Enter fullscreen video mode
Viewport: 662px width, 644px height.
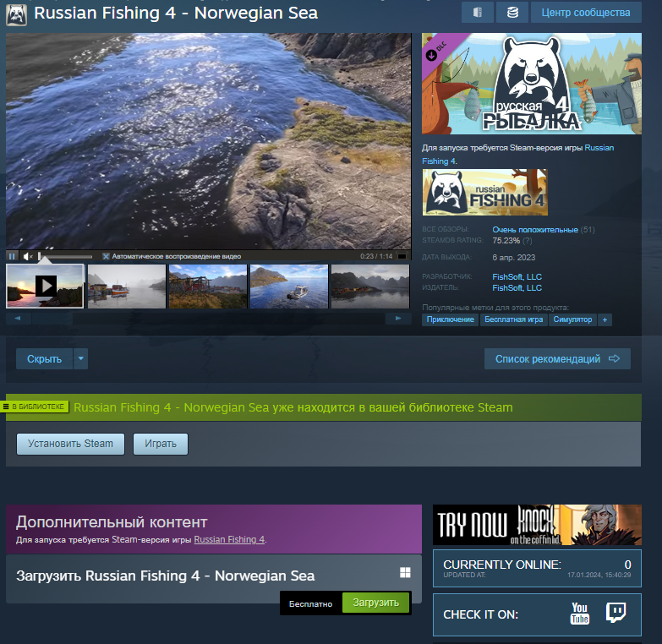[402, 256]
